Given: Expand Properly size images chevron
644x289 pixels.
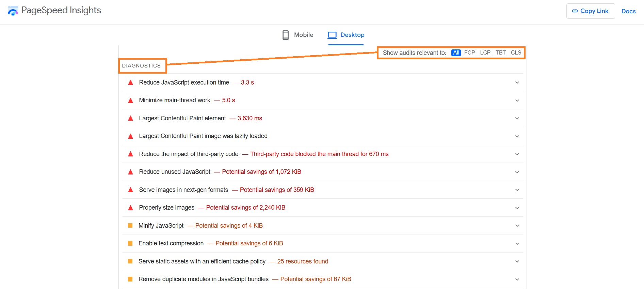Looking at the screenshot, I should tap(517, 208).
